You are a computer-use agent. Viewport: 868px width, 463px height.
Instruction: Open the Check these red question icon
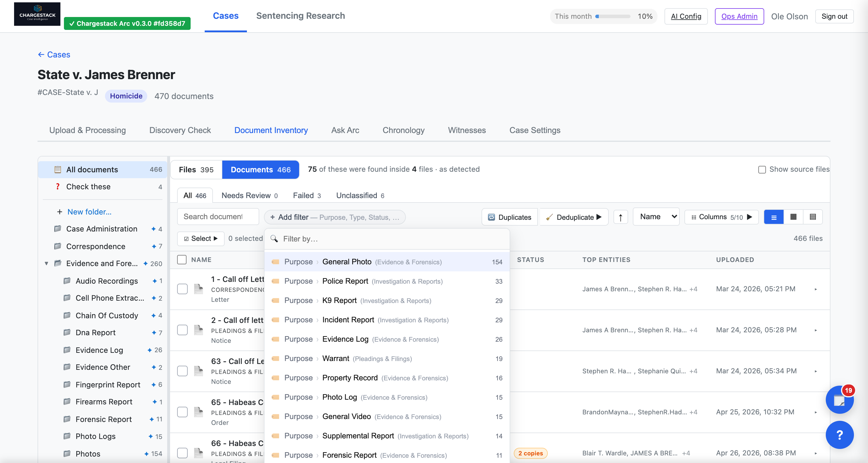(x=57, y=187)
